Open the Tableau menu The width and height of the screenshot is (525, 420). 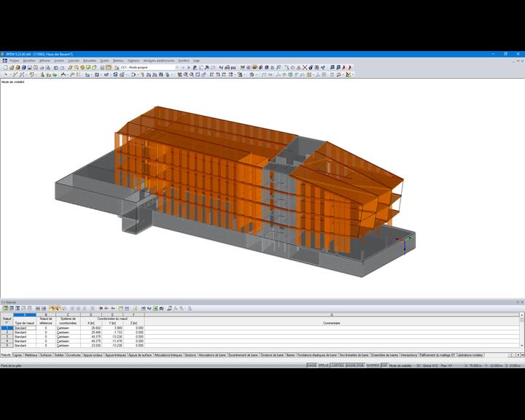click(118, 61)
